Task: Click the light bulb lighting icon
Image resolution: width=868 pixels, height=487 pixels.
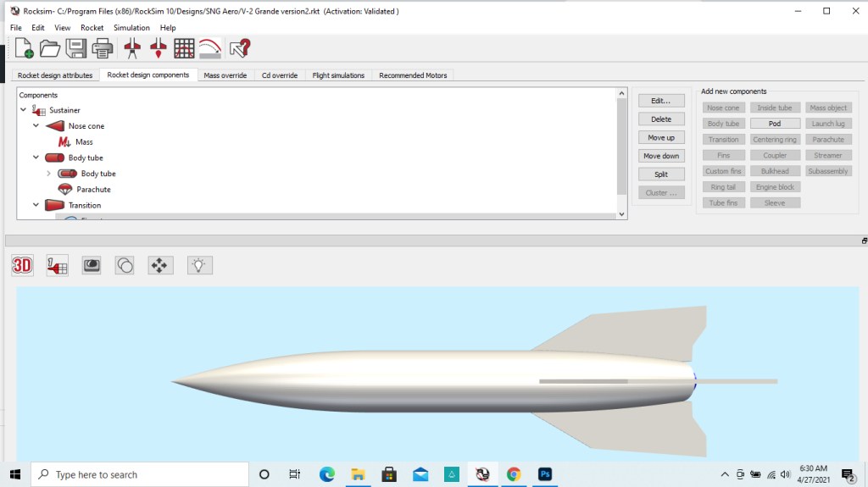Action: click(x=198, y=265)
